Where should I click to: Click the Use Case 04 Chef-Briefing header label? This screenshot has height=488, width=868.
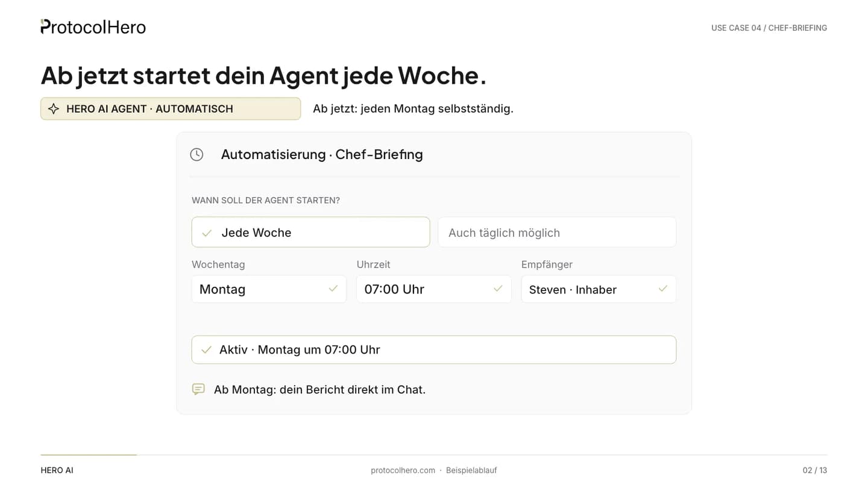pyautogui.click(x=769, y=28)
